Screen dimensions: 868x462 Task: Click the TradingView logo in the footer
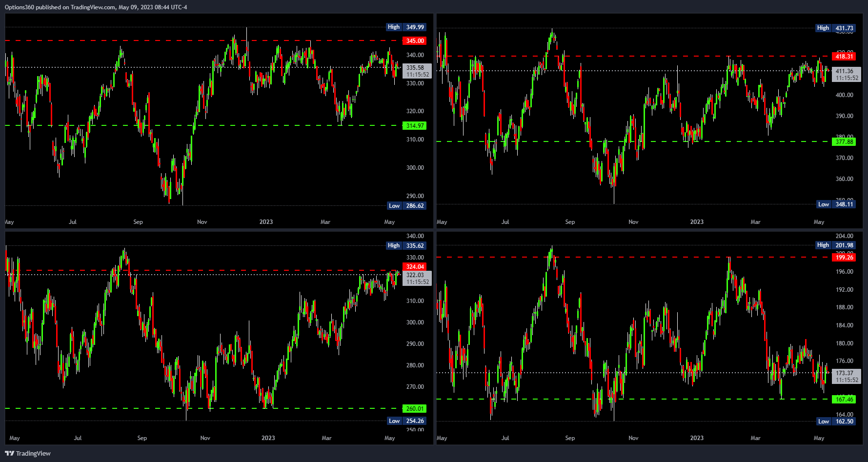pos(28,453)
